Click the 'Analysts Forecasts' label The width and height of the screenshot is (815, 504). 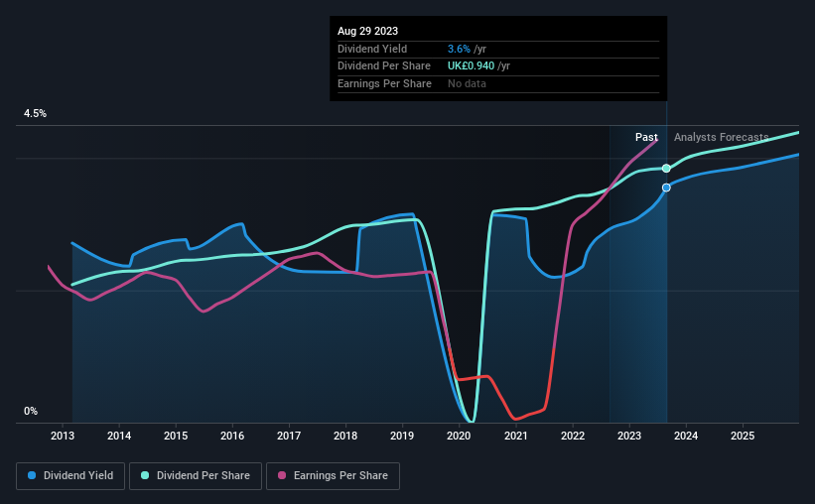coord(721,137)
